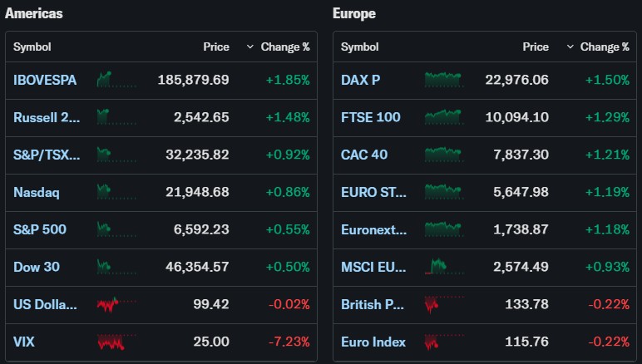642x364 pixels.
Task: Sort Americas table by Change % chevron
Action: [x=250, y=47]
